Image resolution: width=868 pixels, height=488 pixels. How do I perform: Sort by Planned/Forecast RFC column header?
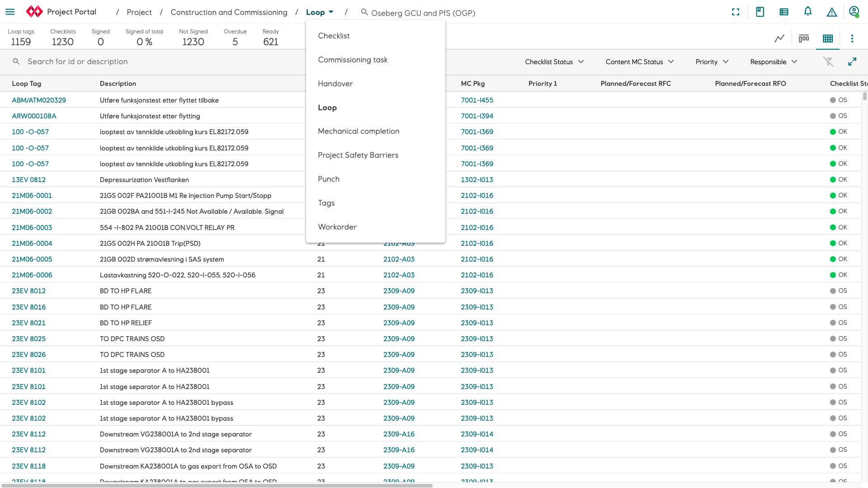click(x=636, y=84)
